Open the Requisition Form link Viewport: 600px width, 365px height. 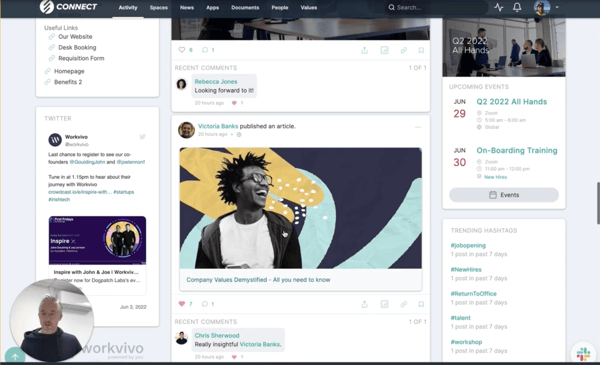pos(81,58)
